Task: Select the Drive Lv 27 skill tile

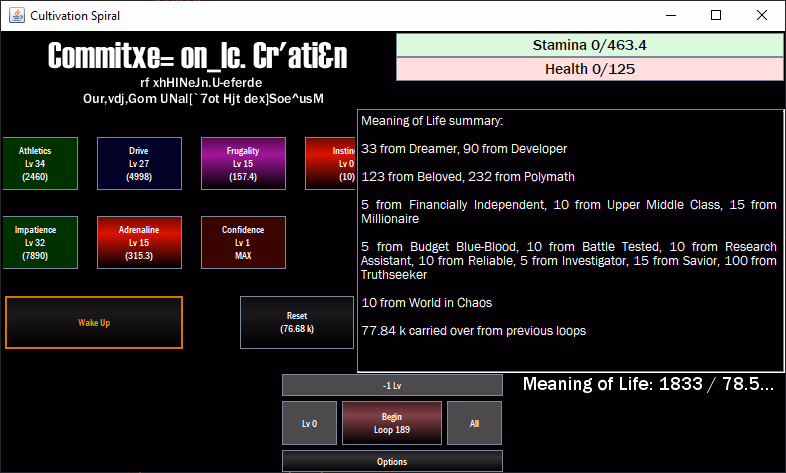Action: pos(139,164)
